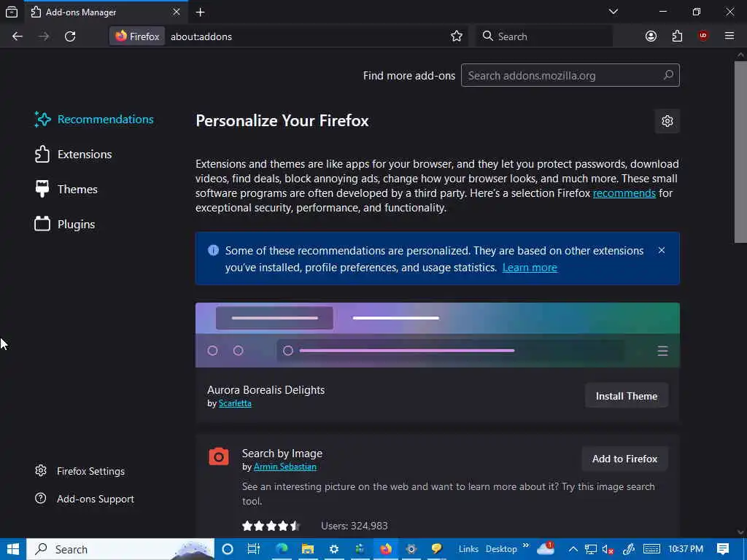Open the Firefox account icon

651,36
